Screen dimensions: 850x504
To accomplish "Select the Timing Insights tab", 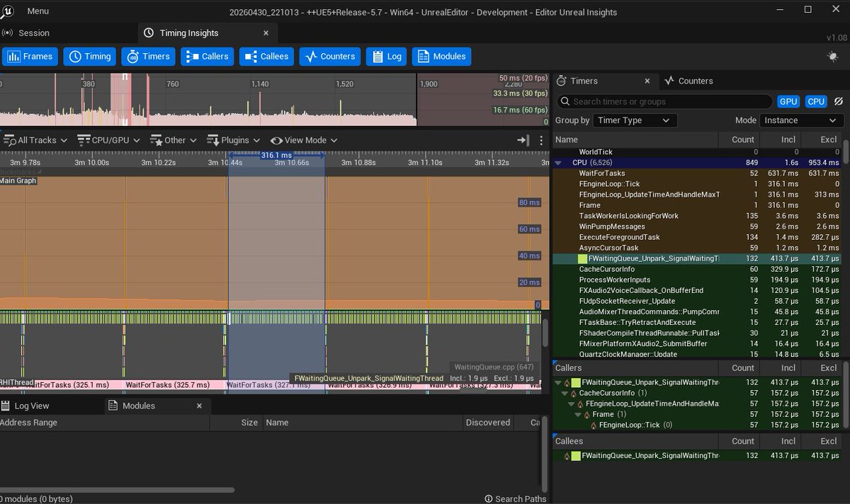I will pos(189,33).
